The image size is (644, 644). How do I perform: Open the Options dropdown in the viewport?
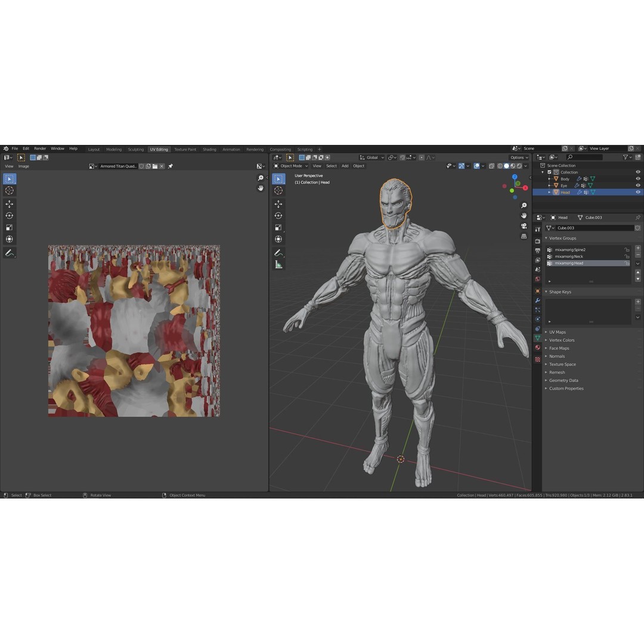[x=519, y=157]
